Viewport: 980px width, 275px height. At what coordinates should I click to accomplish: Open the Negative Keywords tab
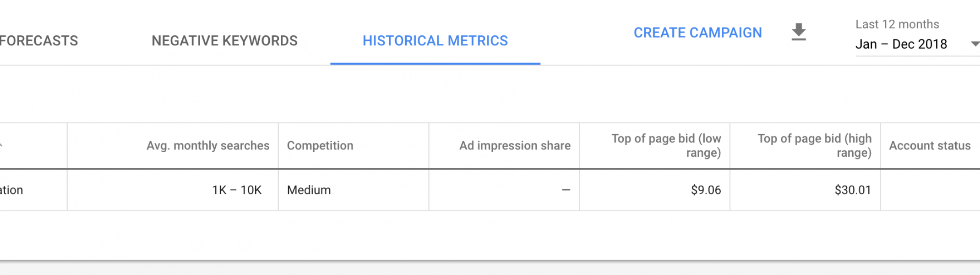[224, 41]
